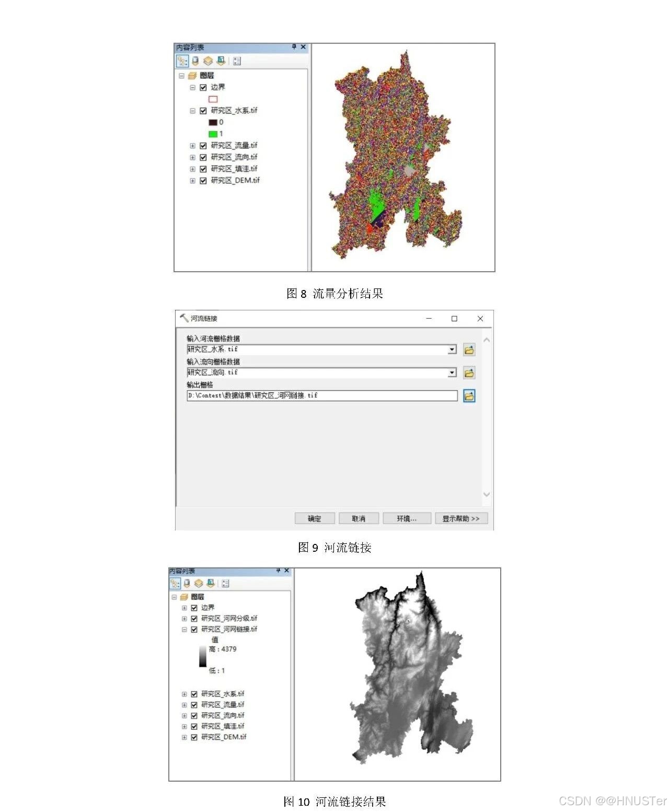
Task: Uncheck 研究区_水系.tif layer in Figure 8
Action: (x=203, y=111)
